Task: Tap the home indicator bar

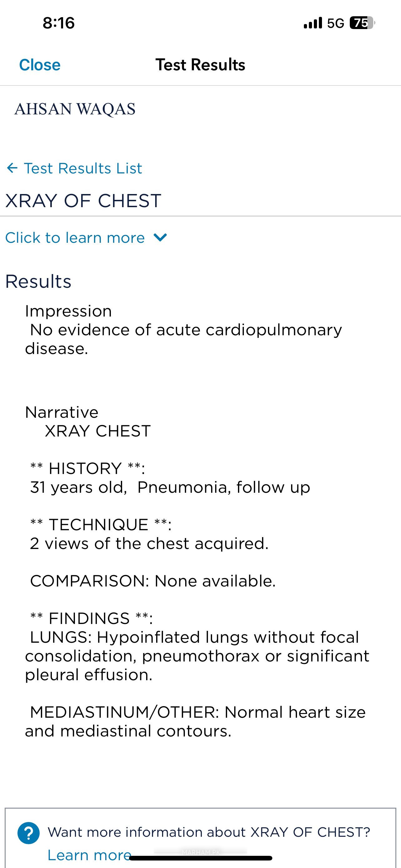Action: click(x=201, y=858)
